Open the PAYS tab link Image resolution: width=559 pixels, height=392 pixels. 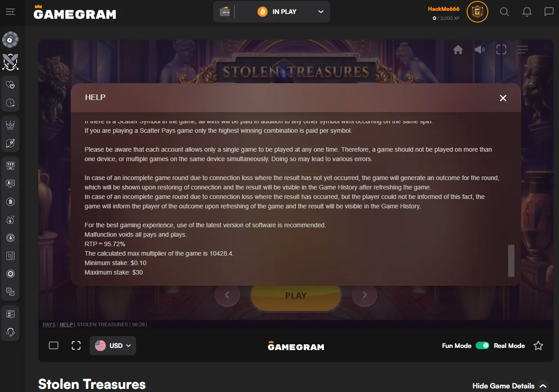coord(49,324)
